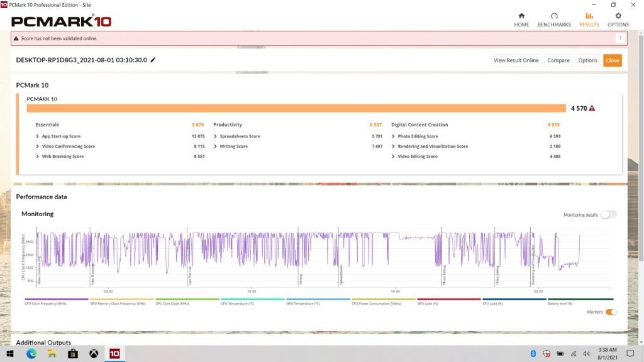Viewport: 644px width, 362px height.
Task: Click the help question mark in the warning banner
Action: pos(620,38)
